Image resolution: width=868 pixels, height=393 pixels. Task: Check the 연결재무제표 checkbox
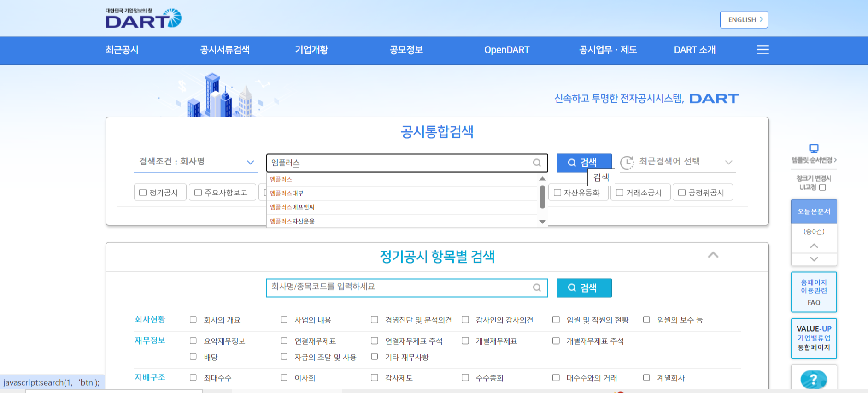point(284,340)
